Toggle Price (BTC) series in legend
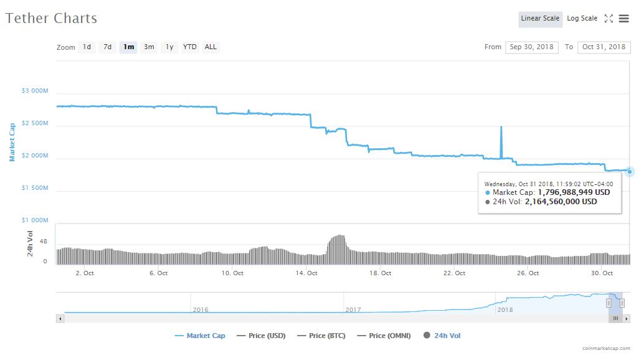 pos(321,336)
